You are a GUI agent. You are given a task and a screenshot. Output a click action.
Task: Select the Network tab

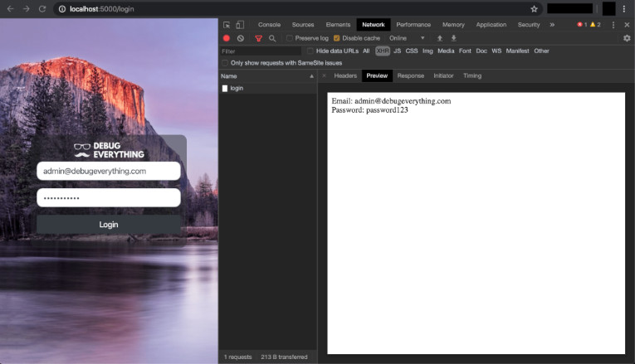374,25
